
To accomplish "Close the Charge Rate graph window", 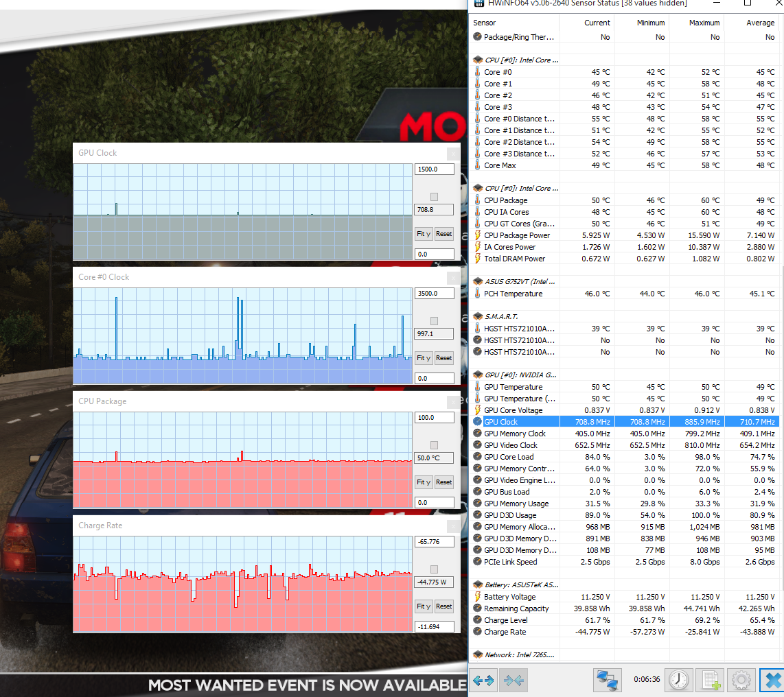I will click(x=453, y=525).
